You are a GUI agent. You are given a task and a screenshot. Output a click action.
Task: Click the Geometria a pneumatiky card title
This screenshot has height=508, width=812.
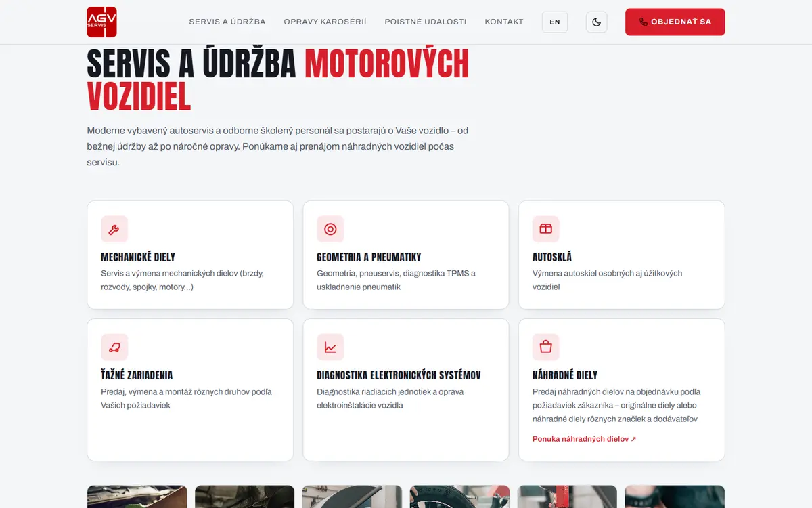[369, 257]
